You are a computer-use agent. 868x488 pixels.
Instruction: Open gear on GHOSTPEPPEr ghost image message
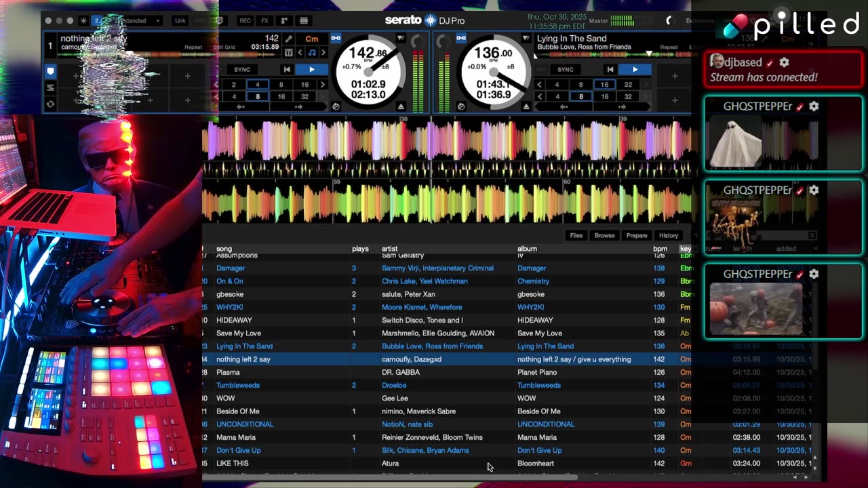[814, 106]
